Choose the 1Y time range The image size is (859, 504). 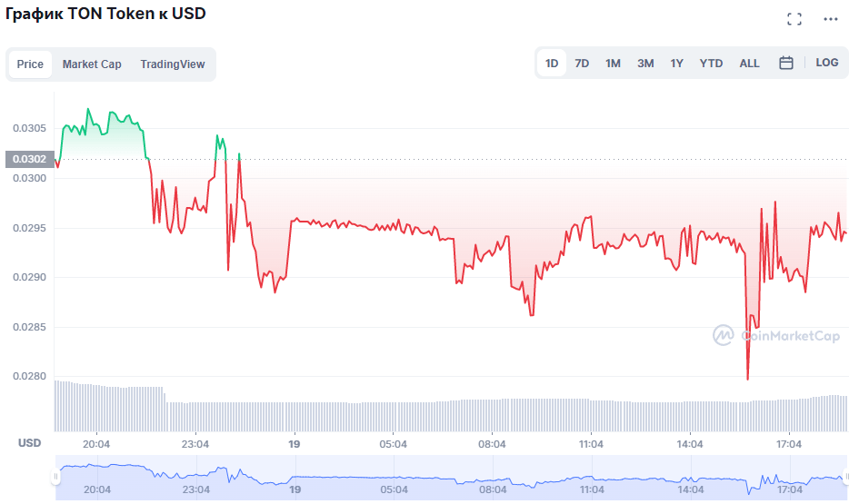676,64
